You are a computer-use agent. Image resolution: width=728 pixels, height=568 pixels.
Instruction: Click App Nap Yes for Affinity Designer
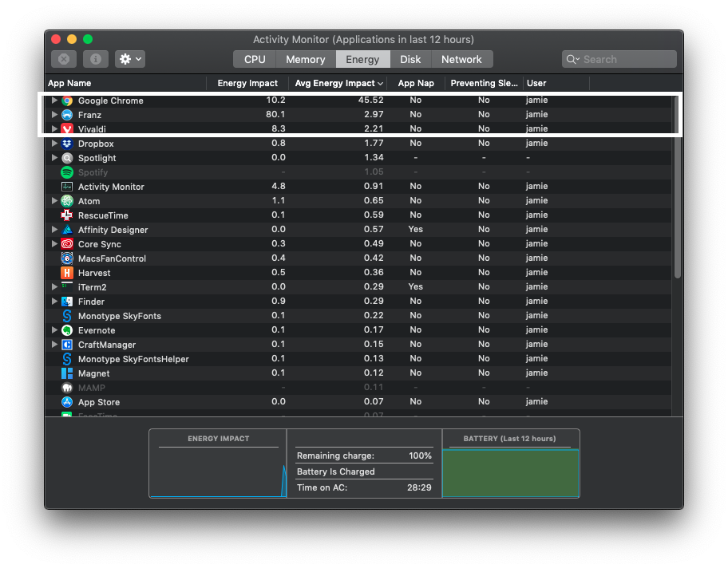click(x=416, y=229)
